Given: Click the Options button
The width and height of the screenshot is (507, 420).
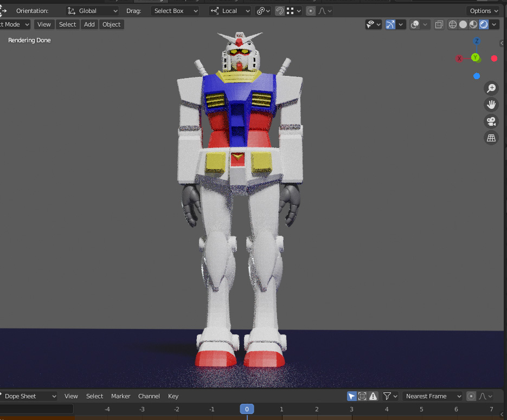Looking at the screenshot, I should (x=483, y=11).
